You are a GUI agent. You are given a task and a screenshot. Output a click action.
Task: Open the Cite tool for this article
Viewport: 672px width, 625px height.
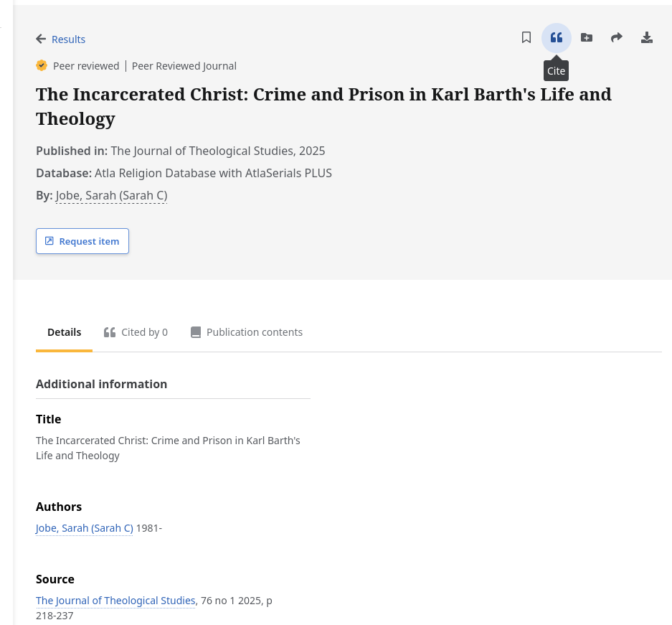tap(557, 37)
